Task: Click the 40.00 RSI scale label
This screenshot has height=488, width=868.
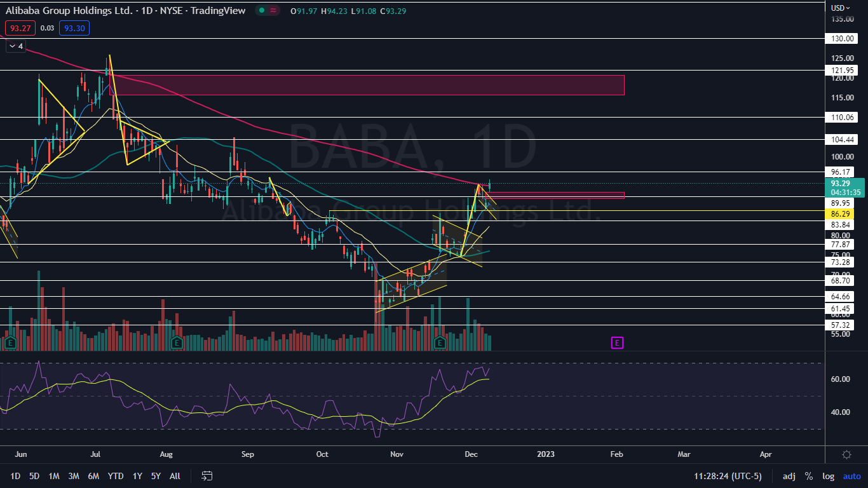Action: click(x=841, y=412)
